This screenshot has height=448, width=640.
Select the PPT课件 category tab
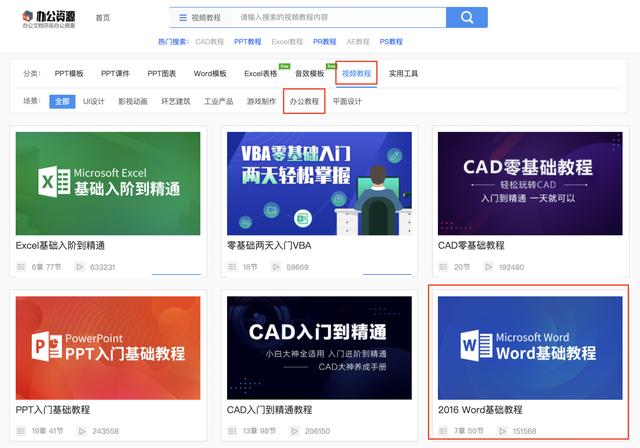pos(116,73)
